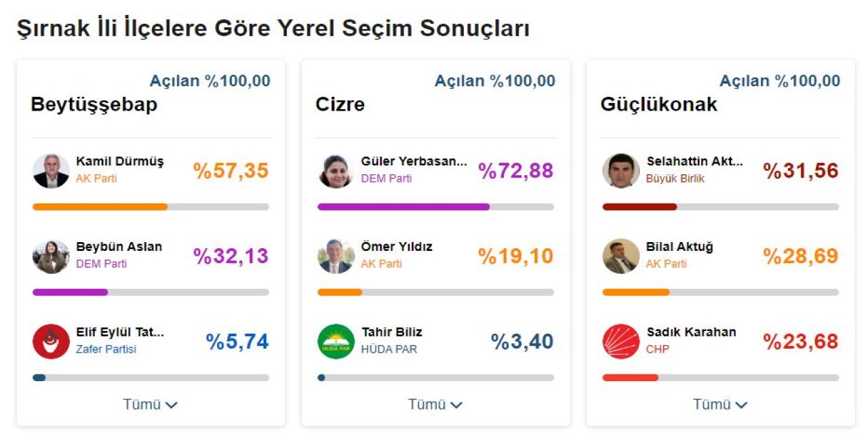
Task: Click the %31,56 Büyük Birlik percentage
Action: 801,171
